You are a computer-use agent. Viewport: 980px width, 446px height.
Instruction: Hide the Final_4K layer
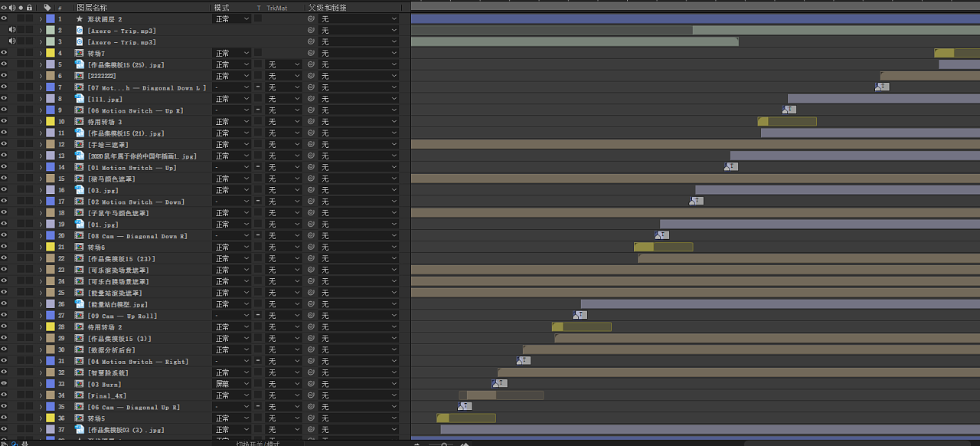pos(4,395)
